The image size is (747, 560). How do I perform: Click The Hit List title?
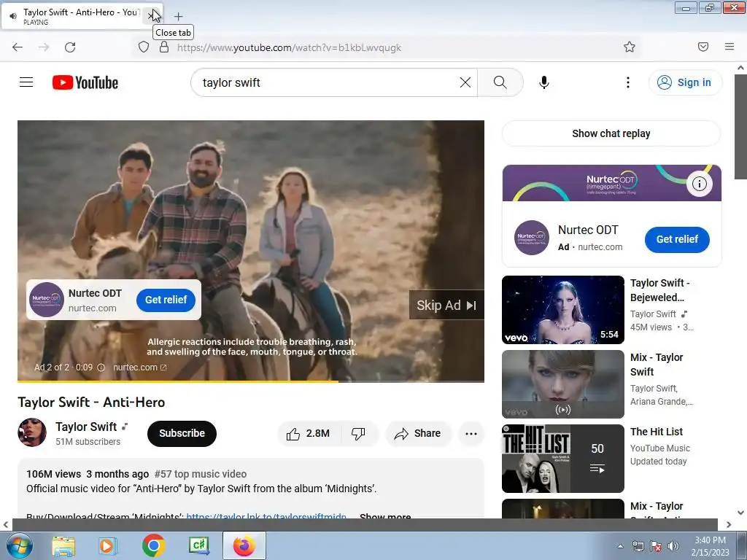(657, 432)
